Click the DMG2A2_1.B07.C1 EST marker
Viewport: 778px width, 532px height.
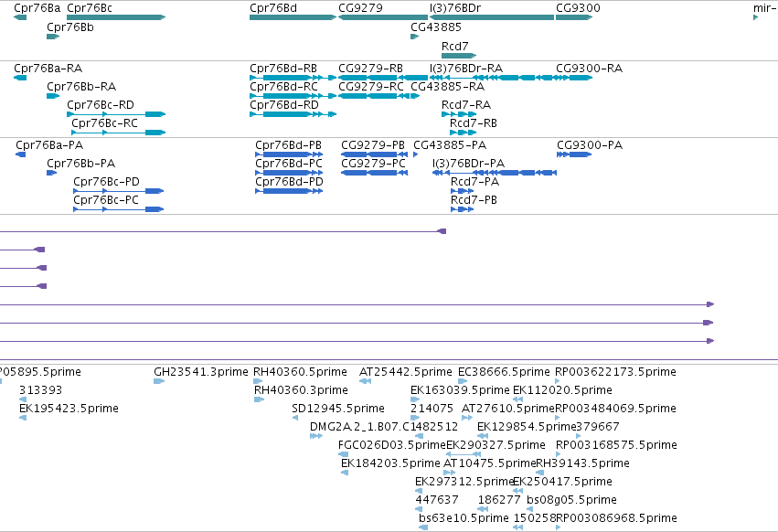[x=316, y=436]
